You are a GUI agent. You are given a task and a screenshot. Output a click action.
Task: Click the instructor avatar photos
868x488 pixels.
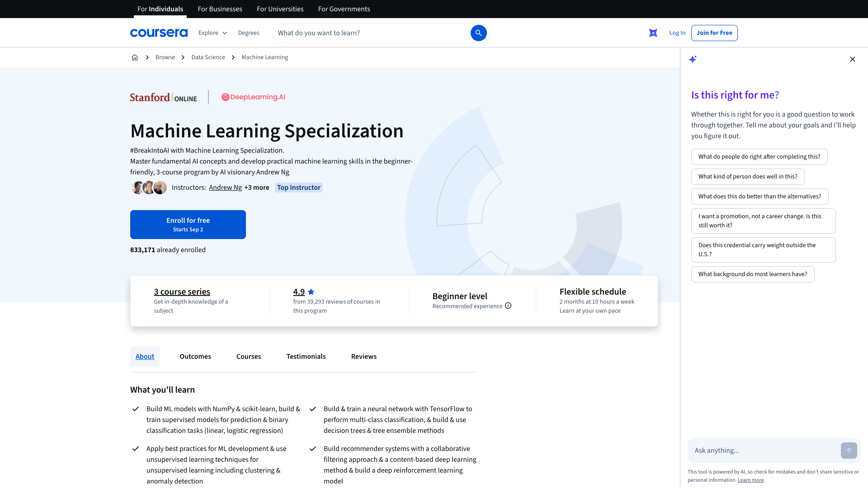149,187
